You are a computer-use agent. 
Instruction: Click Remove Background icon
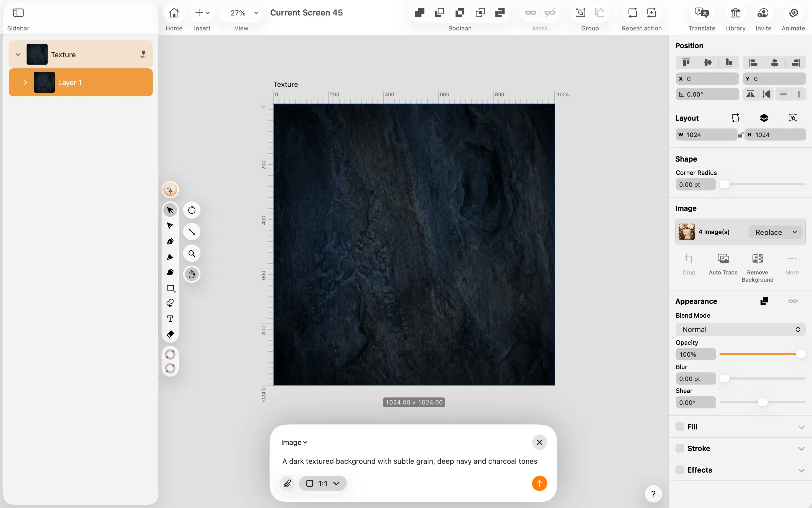click(757, 258)
